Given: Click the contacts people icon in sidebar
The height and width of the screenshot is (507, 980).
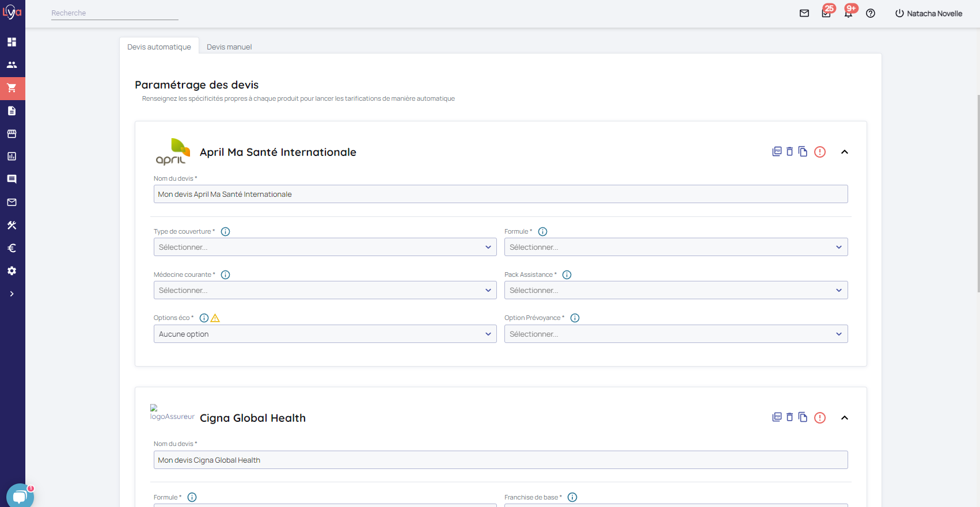Looking at the screenshot, I should [12, 65].
